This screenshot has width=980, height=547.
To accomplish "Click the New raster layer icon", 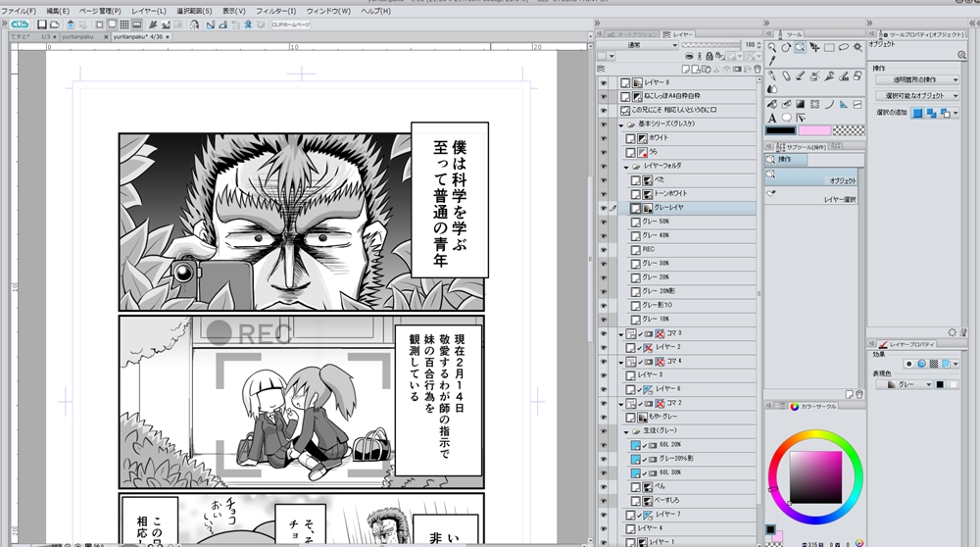I will 686,69.
